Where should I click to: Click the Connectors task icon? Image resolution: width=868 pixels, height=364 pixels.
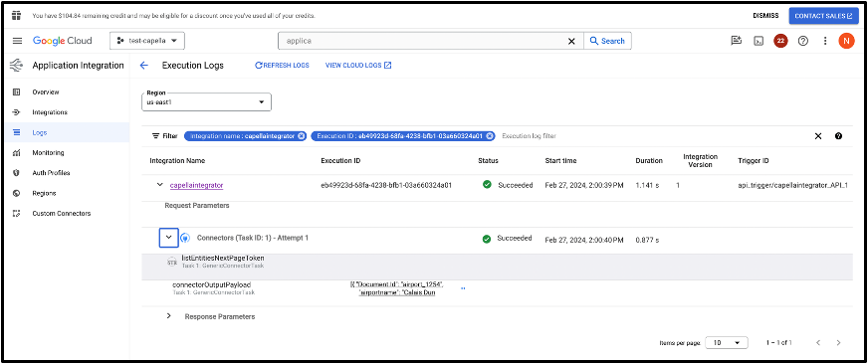[x=186, y=238]
